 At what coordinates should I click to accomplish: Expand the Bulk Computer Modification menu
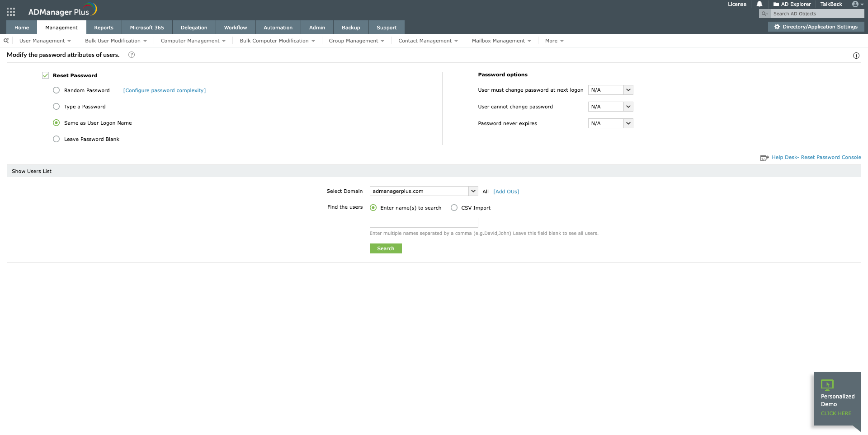click(x=277, y=41)
